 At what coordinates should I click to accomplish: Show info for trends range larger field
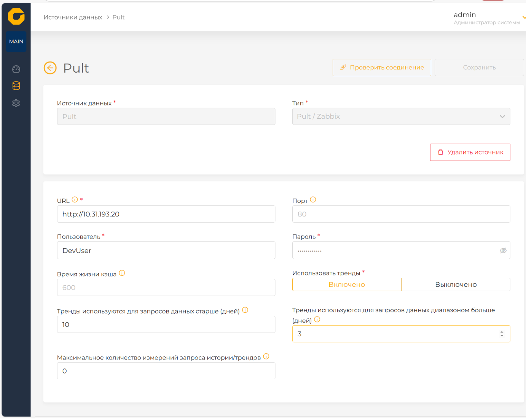317,320
